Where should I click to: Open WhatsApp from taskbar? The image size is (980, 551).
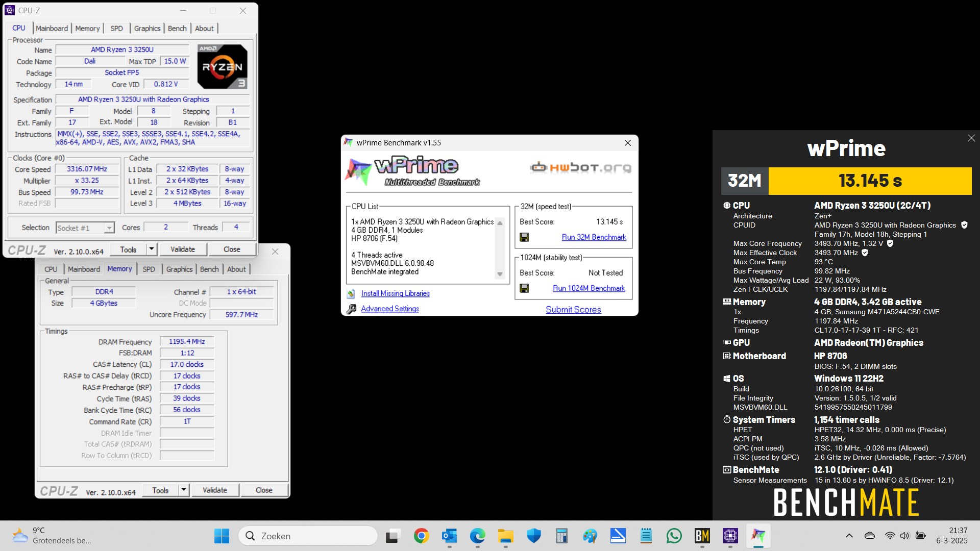point(674,536)
